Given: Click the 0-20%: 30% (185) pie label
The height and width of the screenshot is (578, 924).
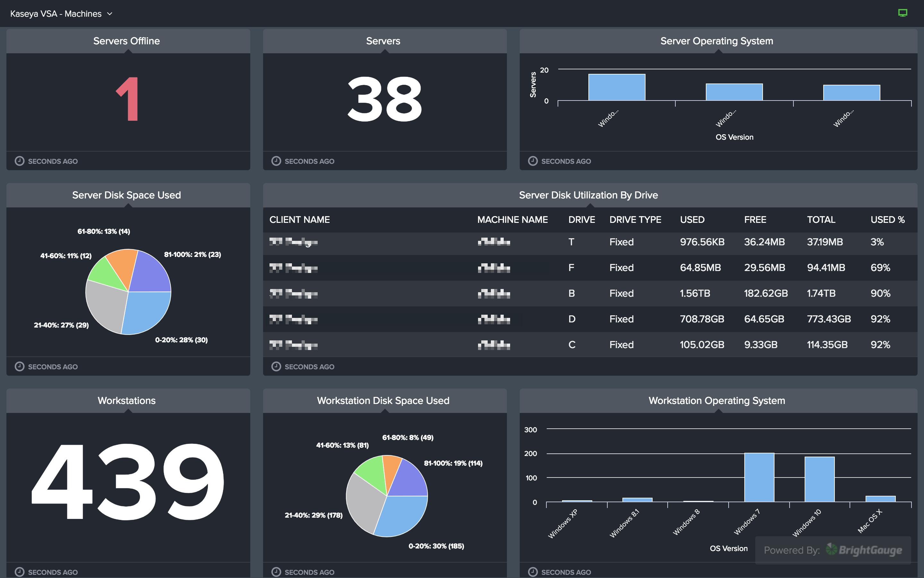Looking at the screenshot, I should 436,546.
